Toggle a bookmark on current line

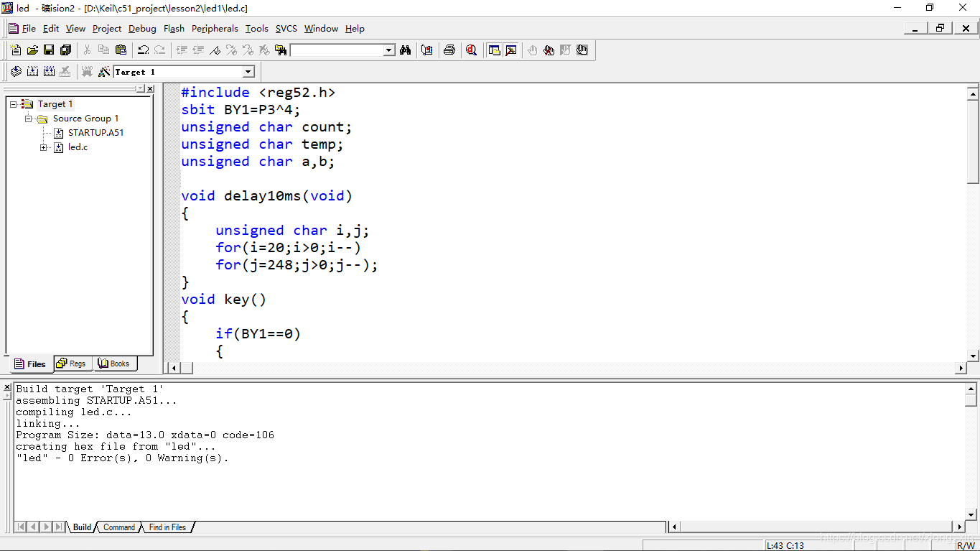point(215,50)
